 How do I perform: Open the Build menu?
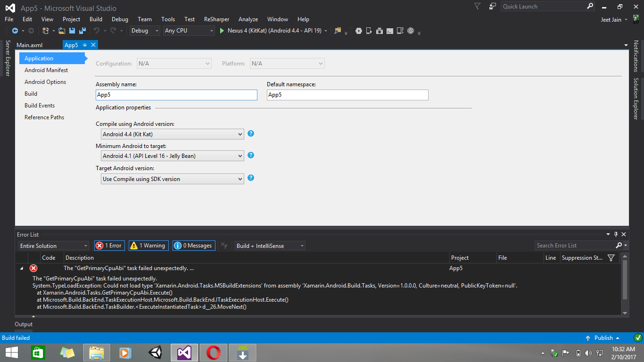(96, 19)
